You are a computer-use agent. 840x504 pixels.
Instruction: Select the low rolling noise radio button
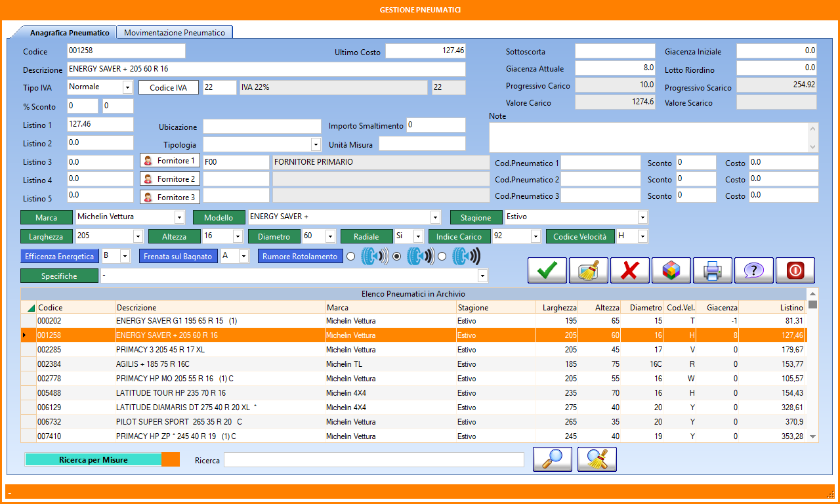(350, 257)
